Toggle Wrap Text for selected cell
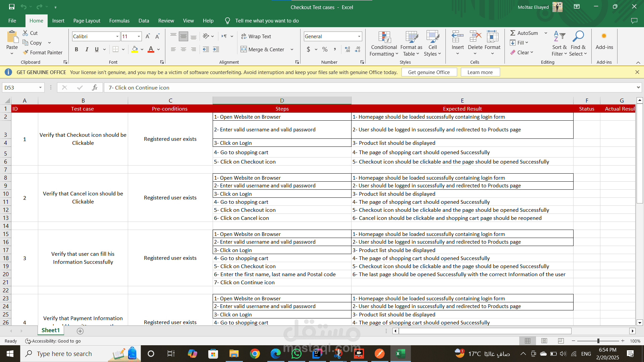This screenshot has width=644, height=362. tap(256, 36)
